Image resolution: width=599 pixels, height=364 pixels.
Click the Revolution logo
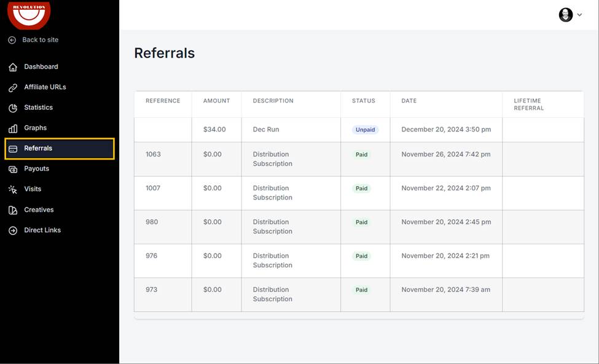[29, 15]
